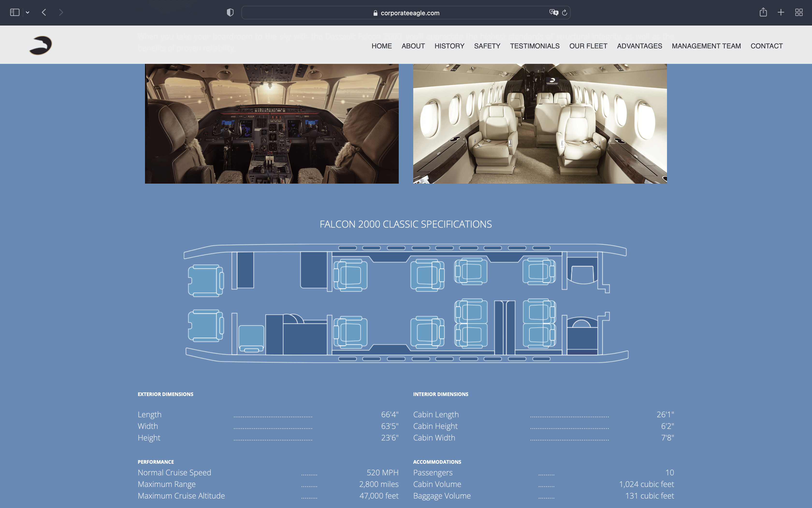Click the Normal Cruise Speed label

[x=174, y=473]
